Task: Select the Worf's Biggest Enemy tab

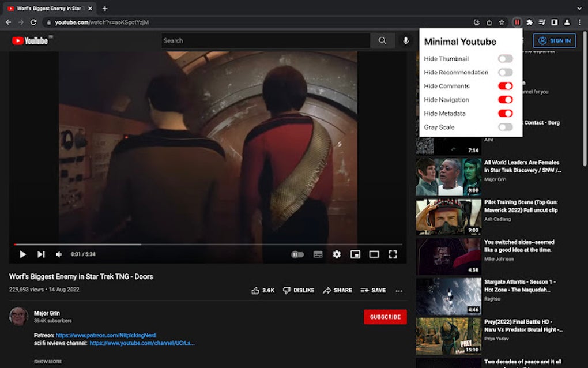Action: point(49,9)
